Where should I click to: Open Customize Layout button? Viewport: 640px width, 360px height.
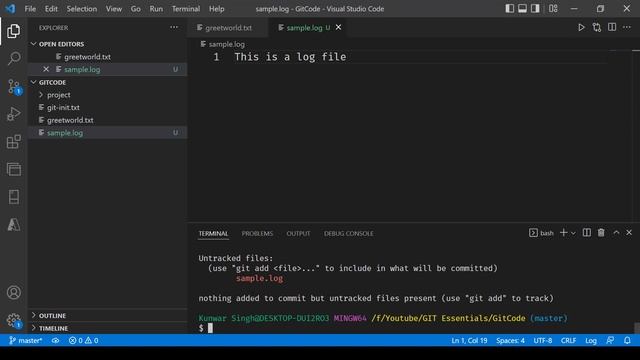[553, 9]
